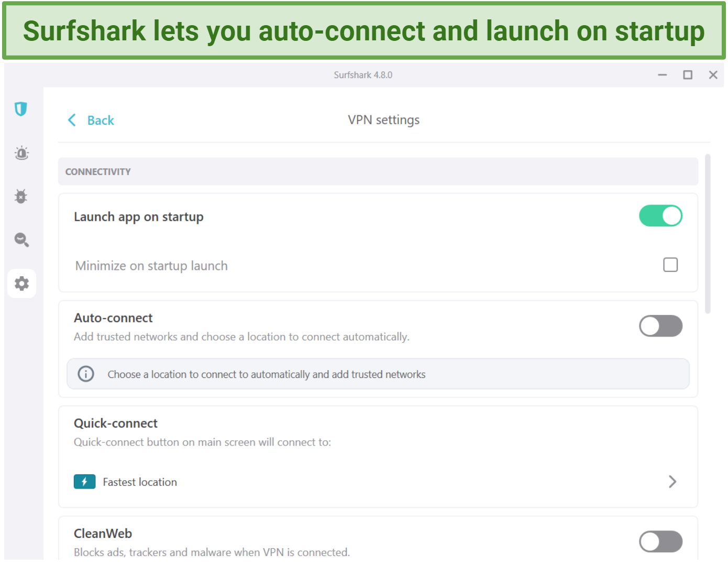
Task: Click the lightning bolt Fastest location icon
Action: (84, 482)
